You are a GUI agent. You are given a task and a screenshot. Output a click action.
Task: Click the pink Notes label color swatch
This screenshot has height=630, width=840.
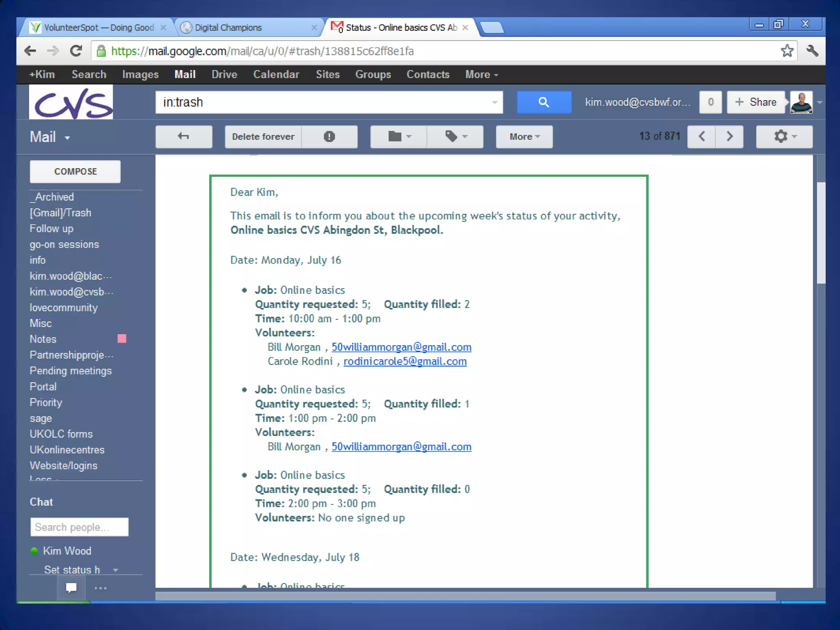coord(122,339)
